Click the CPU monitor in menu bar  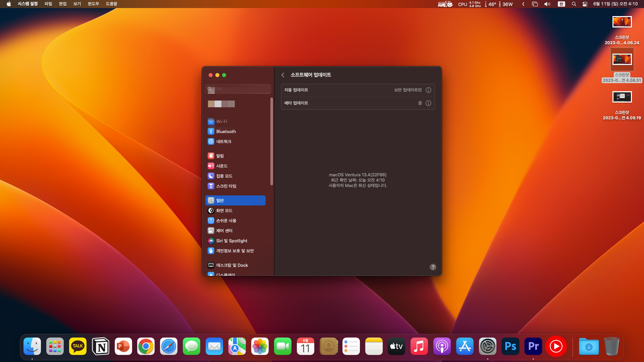coord(470,4)
